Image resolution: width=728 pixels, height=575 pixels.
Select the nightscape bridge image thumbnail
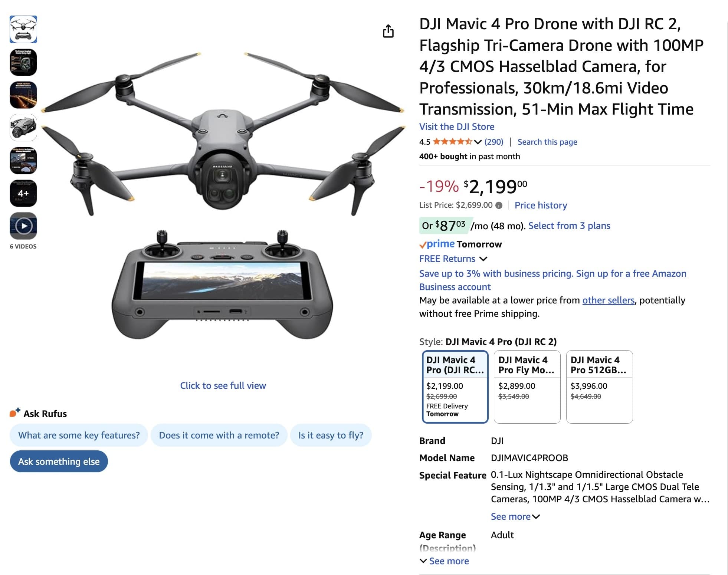23,95
